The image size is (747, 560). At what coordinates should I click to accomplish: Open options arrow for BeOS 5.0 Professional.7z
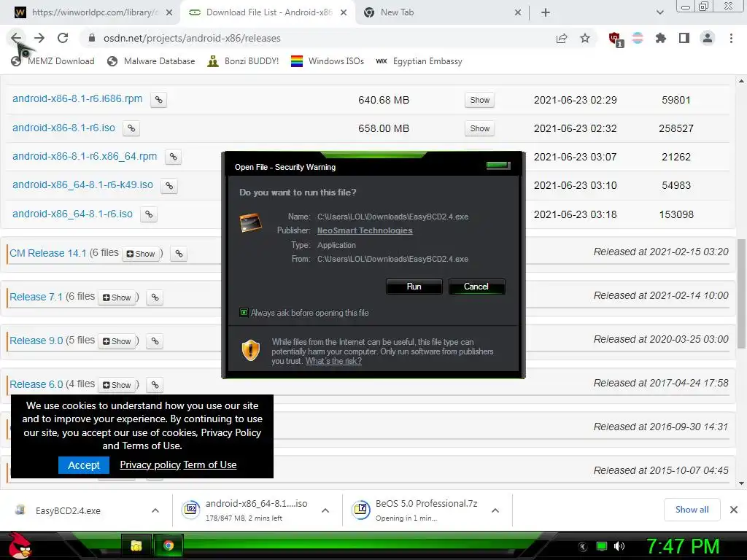(495, 510)
